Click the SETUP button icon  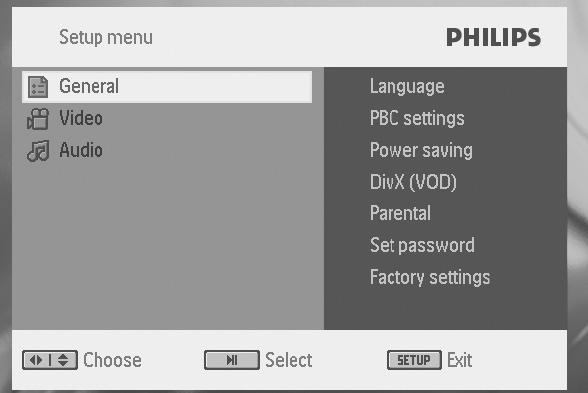coord(414,360)
